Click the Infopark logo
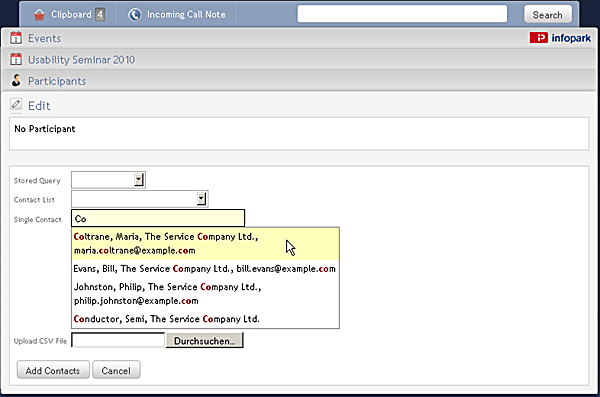This screenshot has width=600, height=397. 560,38
